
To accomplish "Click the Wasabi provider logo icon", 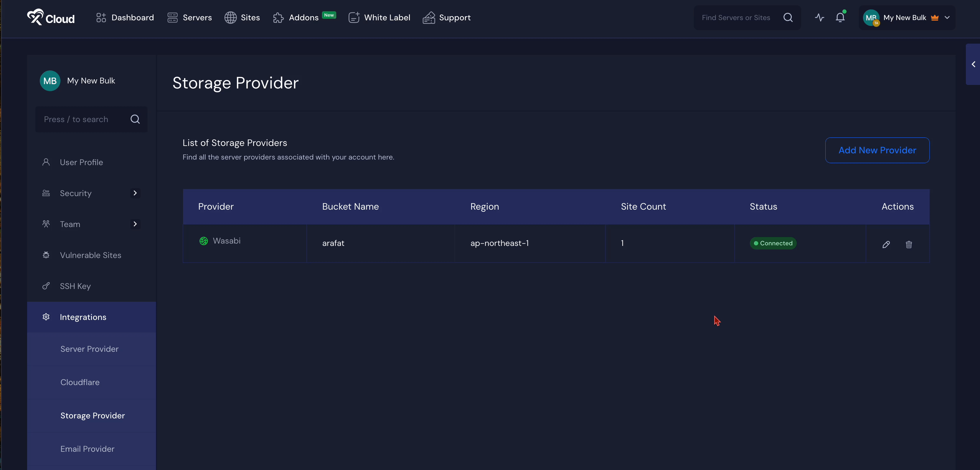I will (x=204, y=241).
